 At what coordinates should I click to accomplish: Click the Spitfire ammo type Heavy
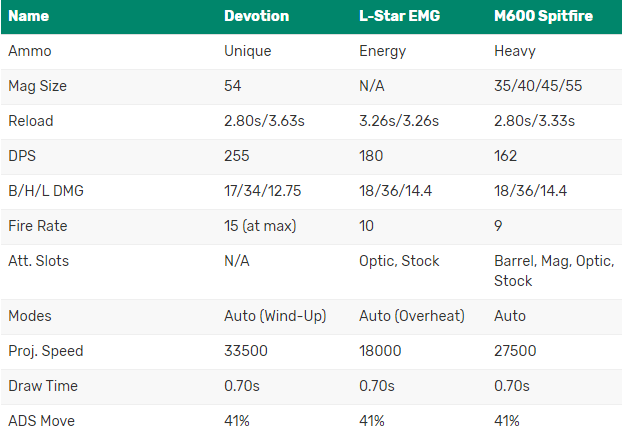[515, 51]
